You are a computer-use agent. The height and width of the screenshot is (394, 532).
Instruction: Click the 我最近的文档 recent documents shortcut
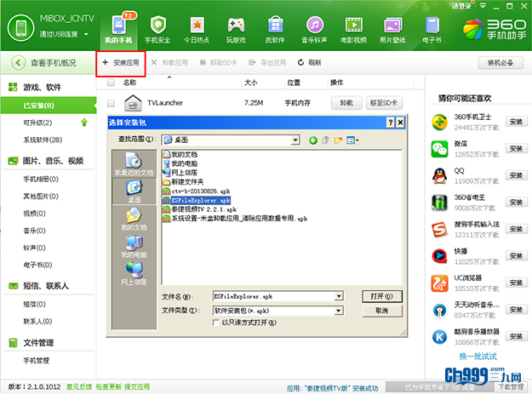pos(134,164)
